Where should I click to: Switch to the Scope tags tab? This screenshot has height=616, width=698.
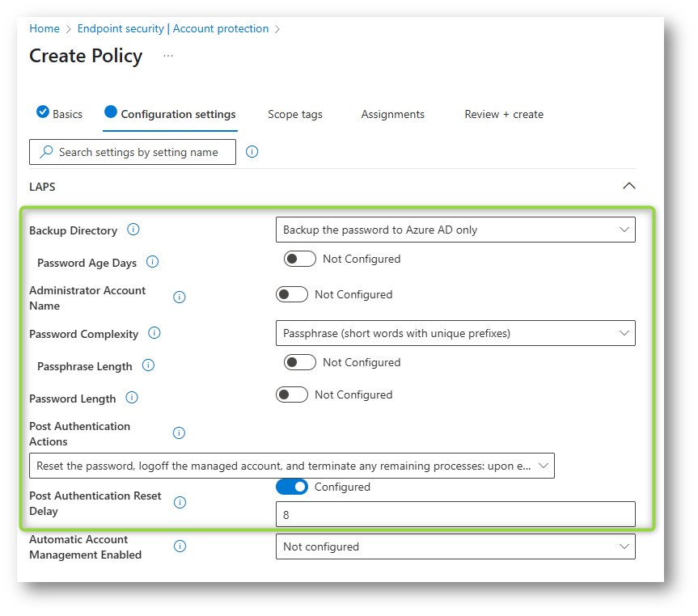point(294,114)
